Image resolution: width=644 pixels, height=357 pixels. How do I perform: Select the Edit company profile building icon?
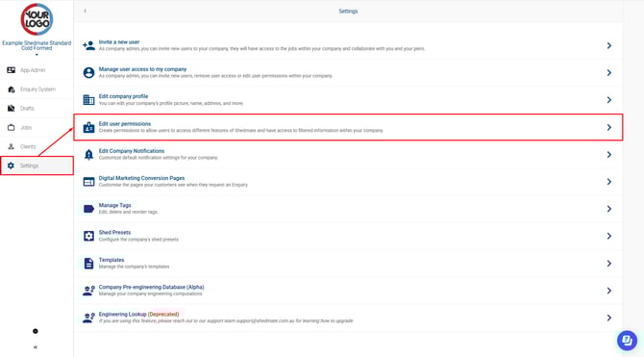88,99
